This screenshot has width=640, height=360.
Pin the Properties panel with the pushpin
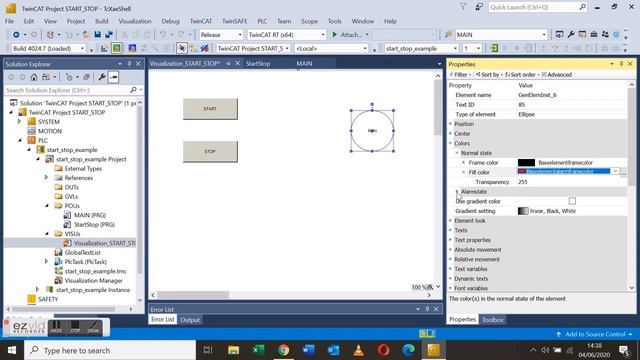[x=621, y=64]
